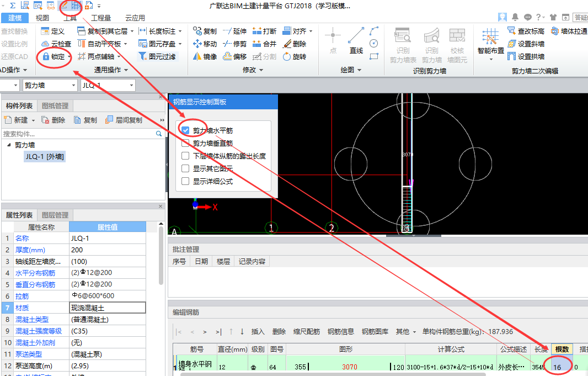Screen dimensions: 588x376
Task: Click the 图元过滤 filter tool
Action: (x=157, y=57)
